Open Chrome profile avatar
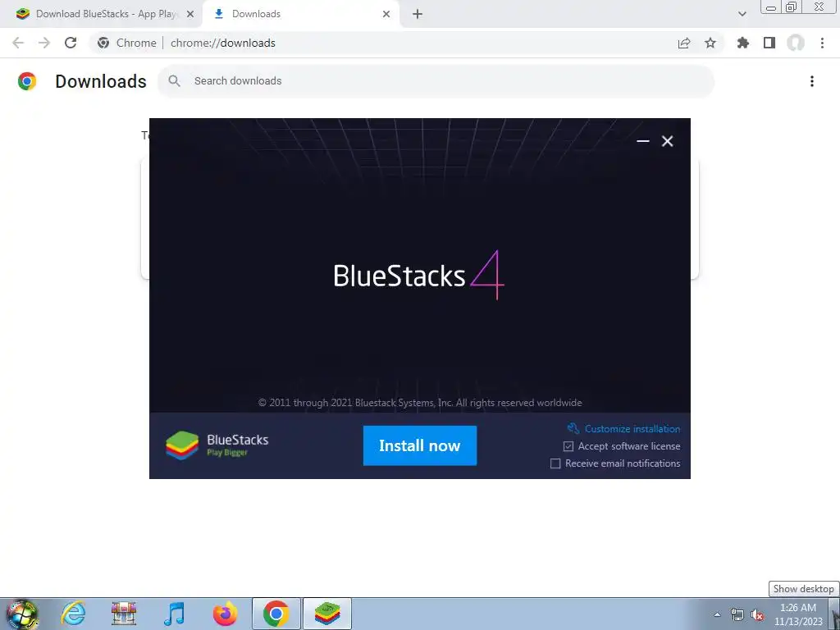 coord(796,43)
